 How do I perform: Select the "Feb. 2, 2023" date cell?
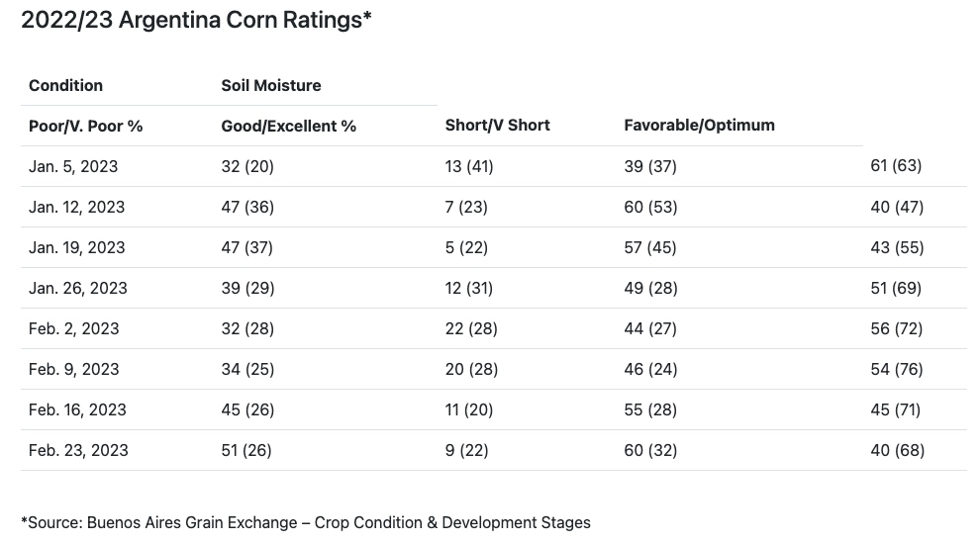coord(74,328)
